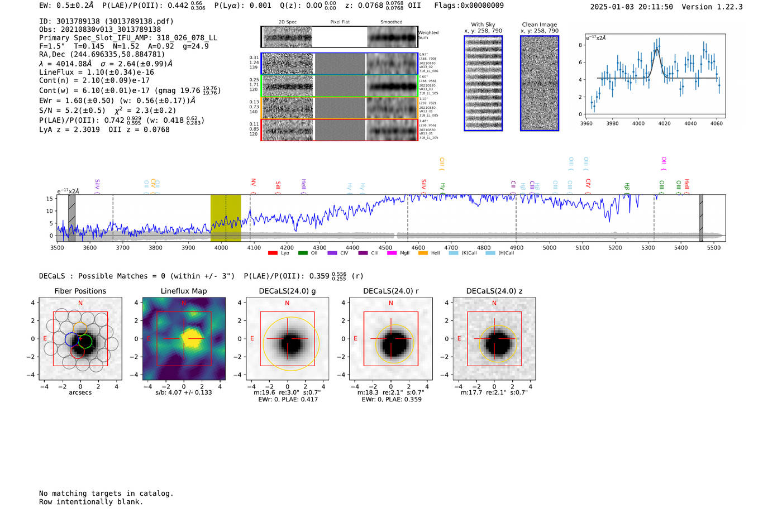Open the DECaLS(24.0) r cutout
The image size is (782, 532).
(391, 339)
